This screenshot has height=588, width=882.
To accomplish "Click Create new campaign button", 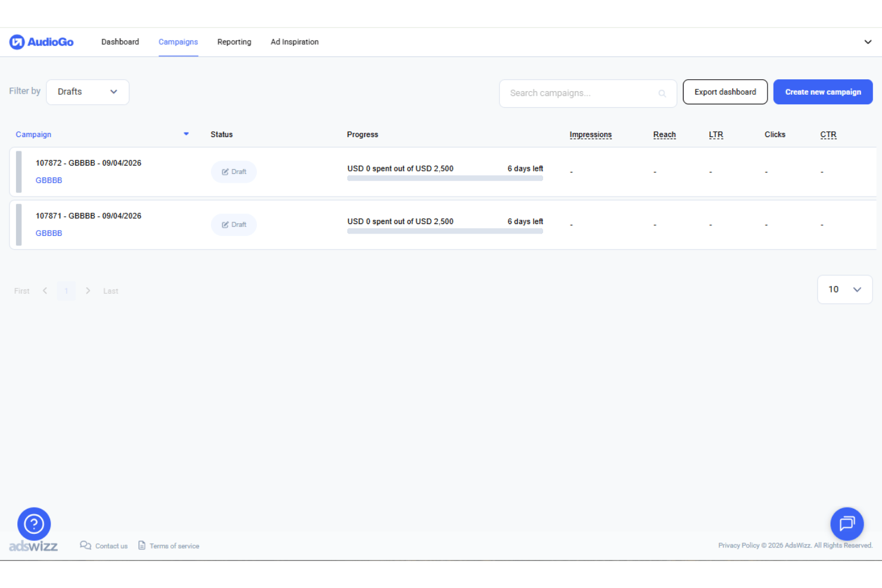I will (x=823, y=92).
